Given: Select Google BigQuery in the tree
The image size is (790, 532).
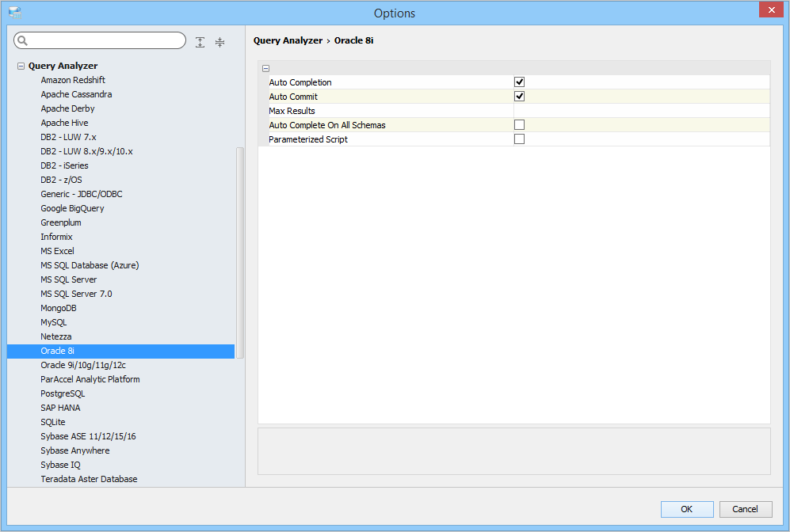Looking at the screenshot, I should click(x=72, y=208).
